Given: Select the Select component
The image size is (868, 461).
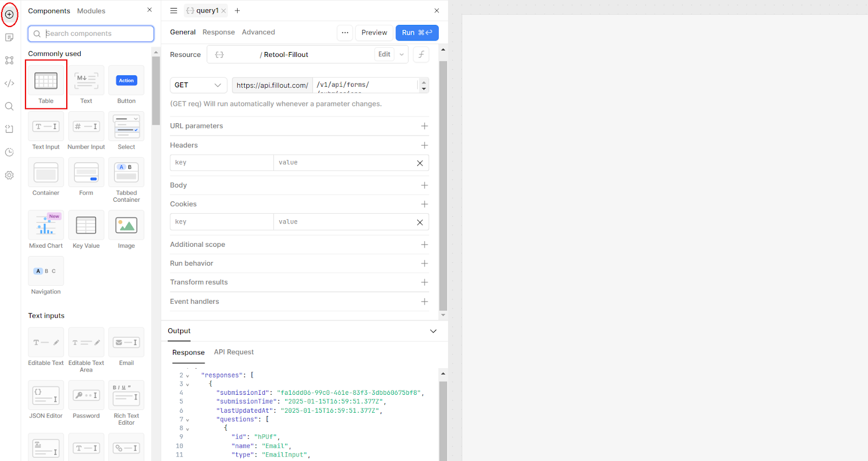Looking at the screenshot, I should click(126, 131).
